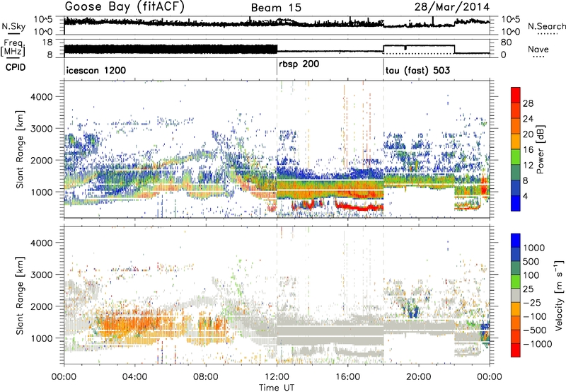Click the "Power [dB]" colorbar title
This screenshot has height=392, width=566.
click(541, 149)
